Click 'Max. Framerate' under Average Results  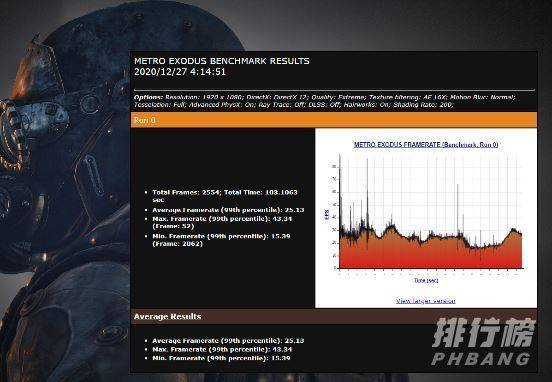click(222, 350)
